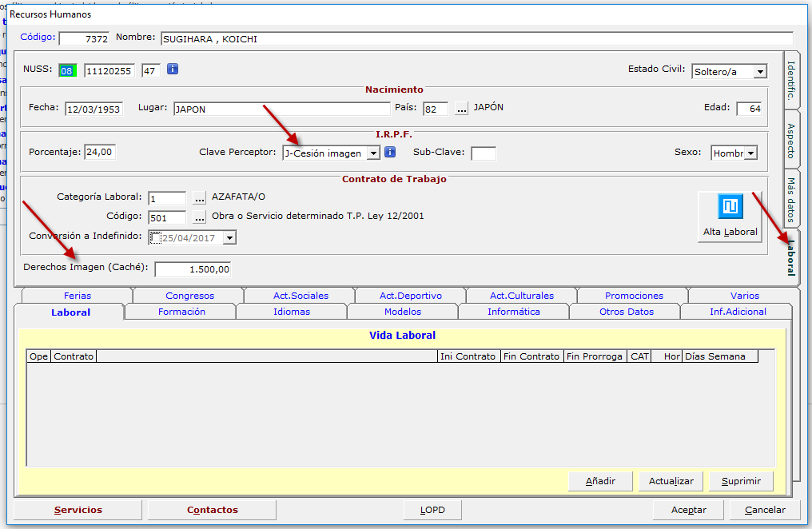Viewport: 812px width, 529px height.
Task: Open the Modelos tab
Action: [403, 312]
